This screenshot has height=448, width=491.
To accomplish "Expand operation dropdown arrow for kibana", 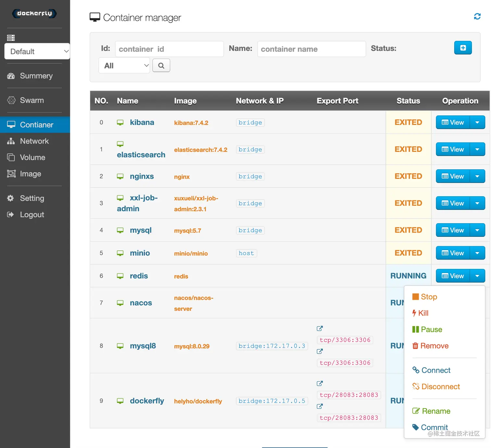I will point(477,122).
